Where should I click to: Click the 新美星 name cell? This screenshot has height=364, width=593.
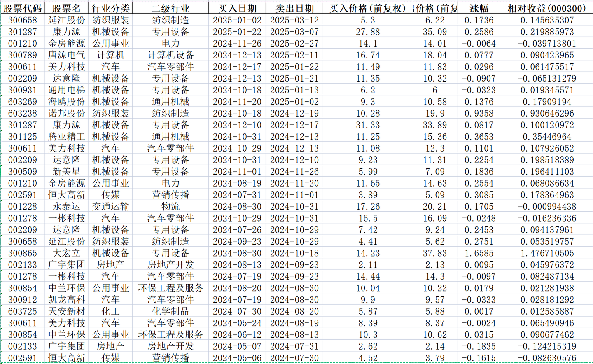pyautogui.click(x=67, y=172)
